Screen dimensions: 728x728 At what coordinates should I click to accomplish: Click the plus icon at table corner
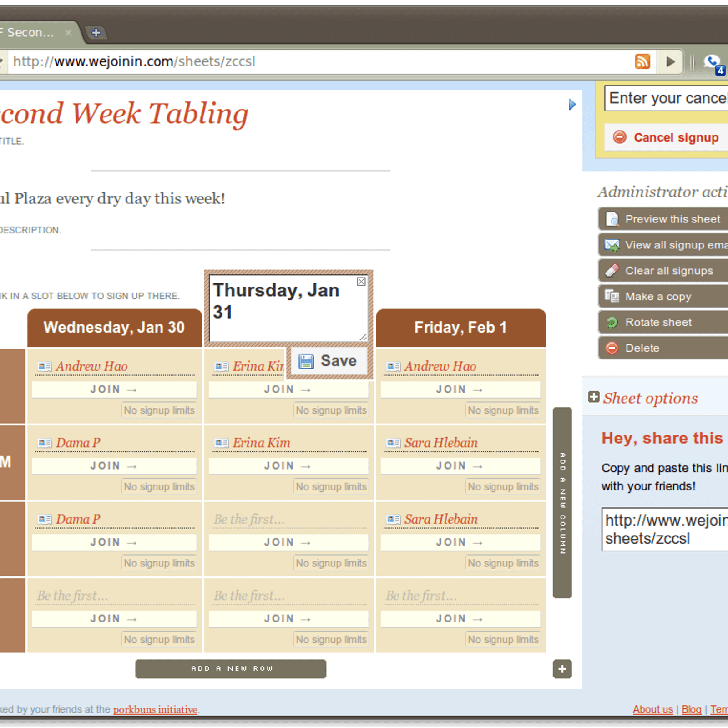(562, 669)
